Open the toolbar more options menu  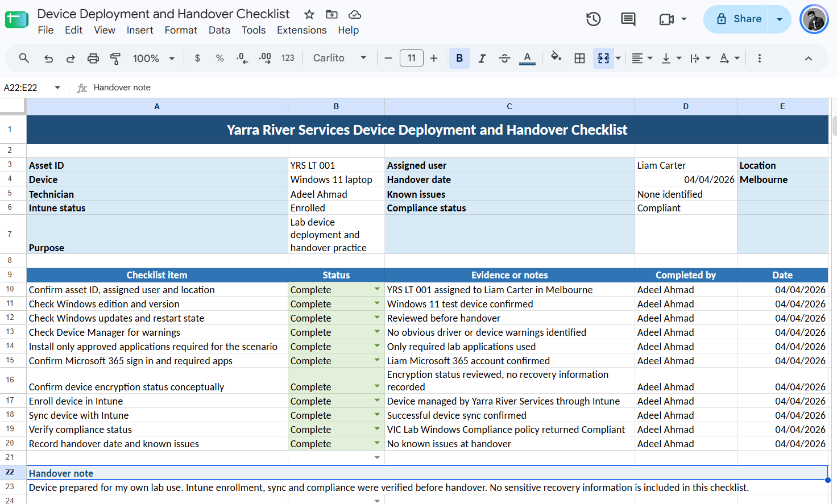tap(759, 58)
